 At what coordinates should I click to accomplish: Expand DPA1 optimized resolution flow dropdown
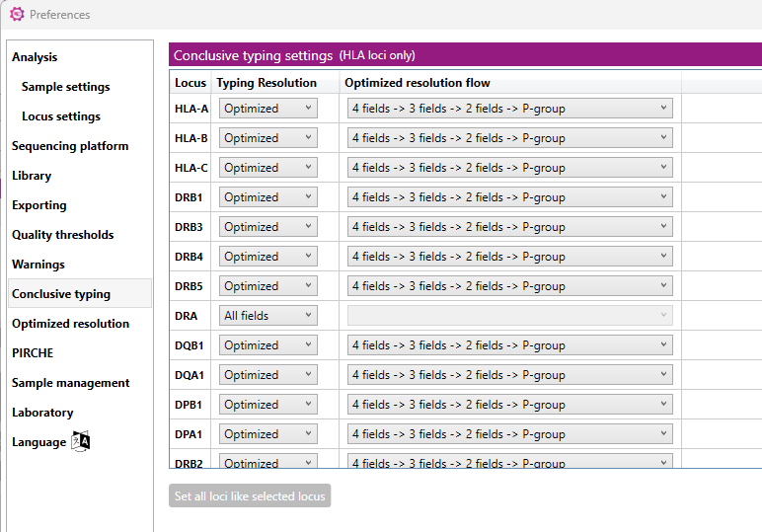(x=509, y=434)
